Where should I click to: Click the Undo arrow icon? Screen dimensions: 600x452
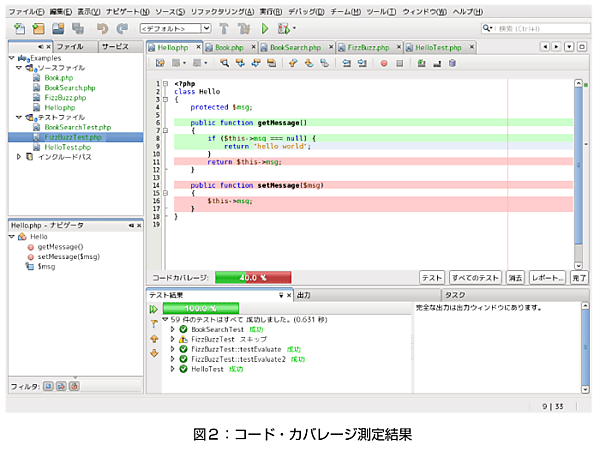(102, 29)
